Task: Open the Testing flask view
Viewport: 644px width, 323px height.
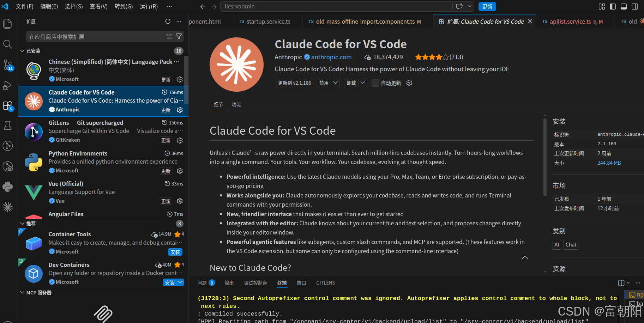Action: (x=7, y=126)
